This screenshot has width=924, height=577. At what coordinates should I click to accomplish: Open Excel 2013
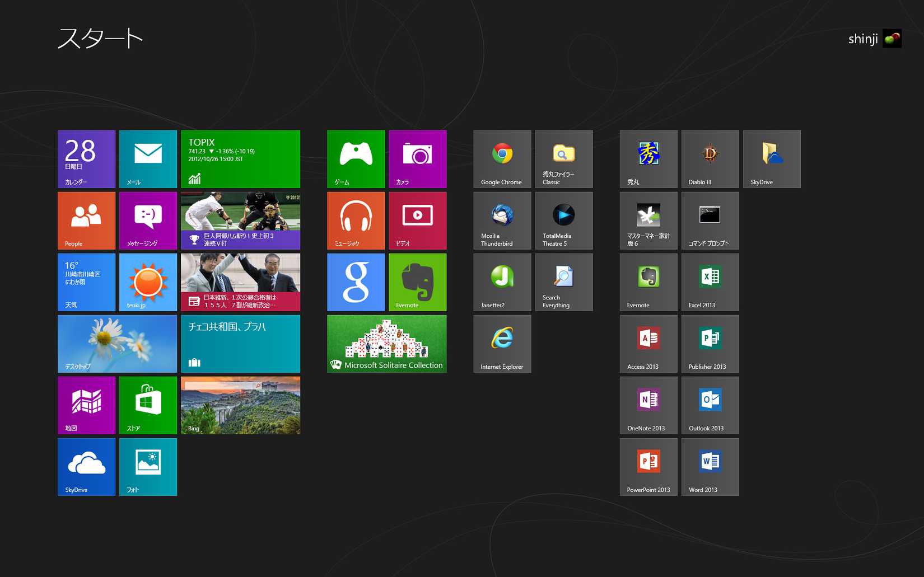tap(710, 282)
